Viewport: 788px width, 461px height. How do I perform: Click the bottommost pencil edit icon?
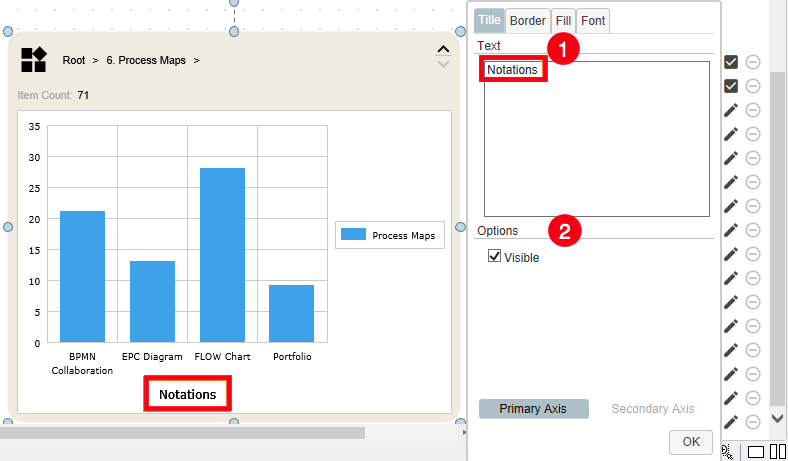(731, 422)
